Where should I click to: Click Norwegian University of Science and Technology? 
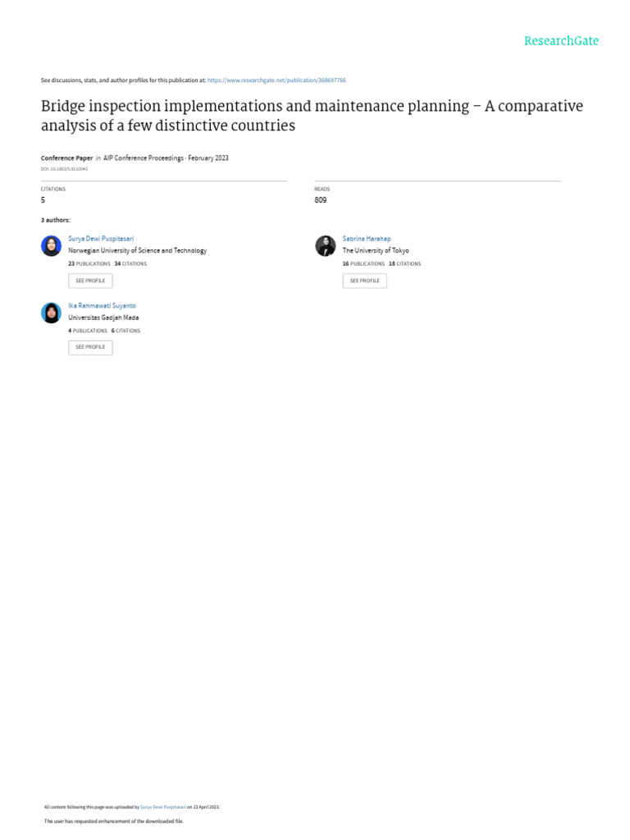[x=137, y=250]
